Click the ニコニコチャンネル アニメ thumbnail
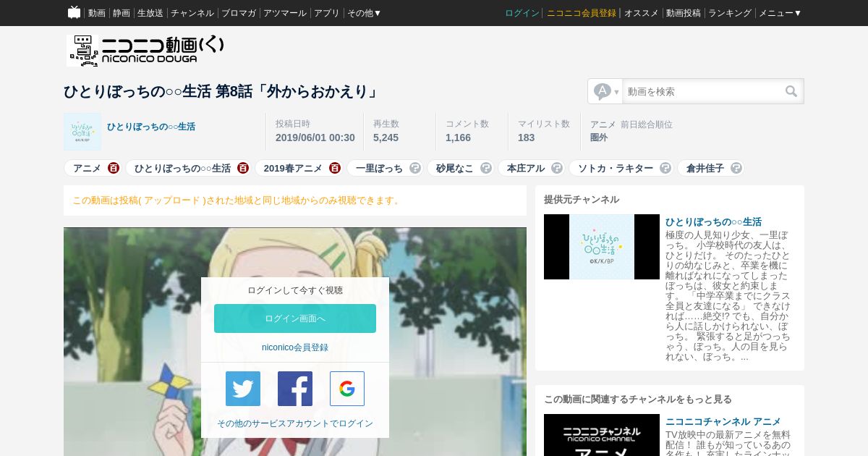Image resolution: width=868 pixels, height=456 pixels. click(602, 435)
